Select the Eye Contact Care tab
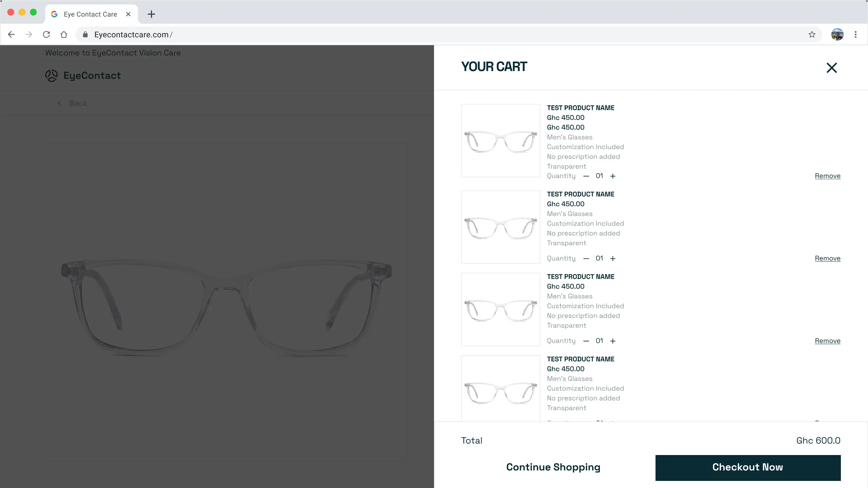 tap(91, 14)
